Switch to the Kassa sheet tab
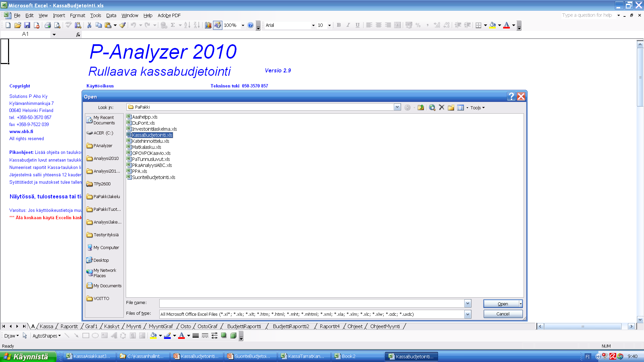Viewport: 644px width, 362px height. (x=46, y=326)
